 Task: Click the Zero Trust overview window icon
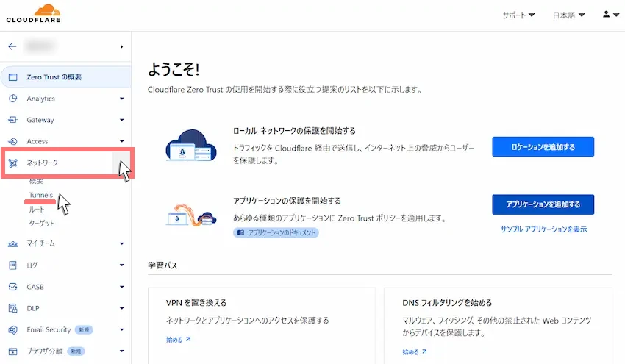pos(12,77)
